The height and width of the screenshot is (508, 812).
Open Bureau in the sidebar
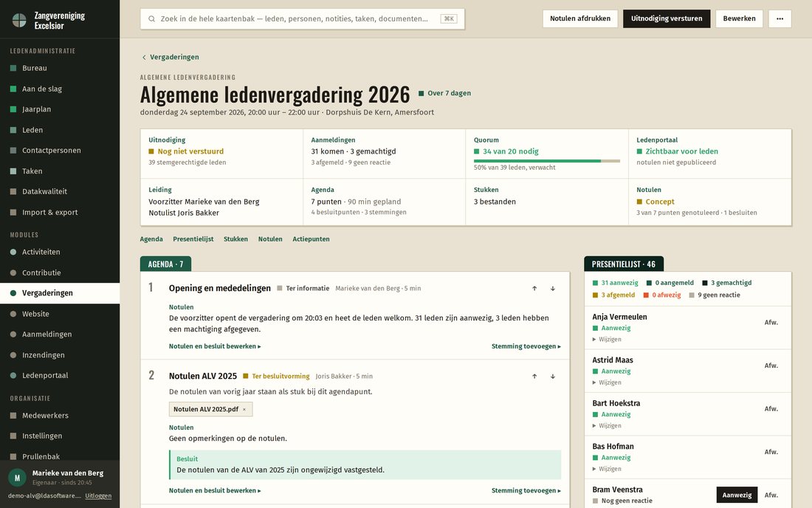pyautogui.click(x=60, y=68)
